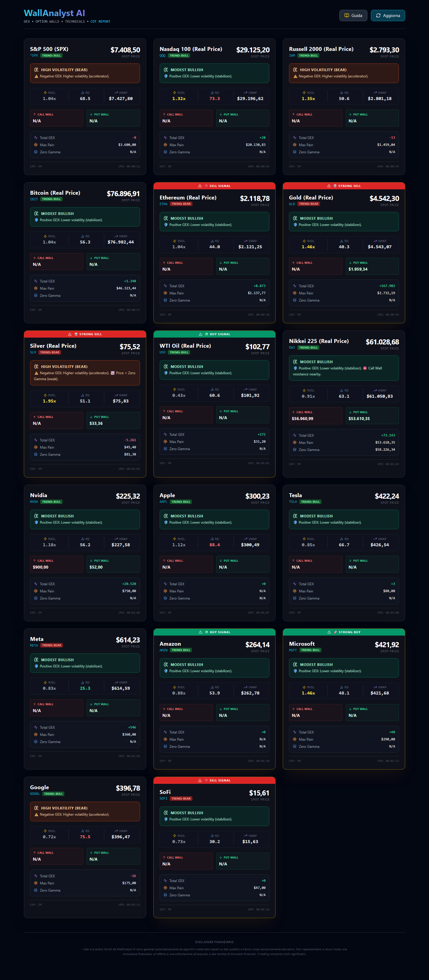
Task: Click the High Volatility (Bear) box on Google card
Action: (85, 811)
